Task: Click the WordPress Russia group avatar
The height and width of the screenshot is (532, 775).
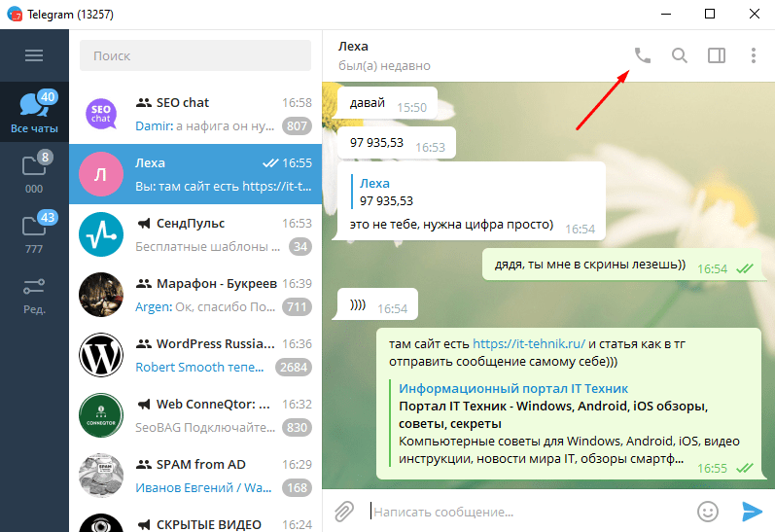Action: 101,354
